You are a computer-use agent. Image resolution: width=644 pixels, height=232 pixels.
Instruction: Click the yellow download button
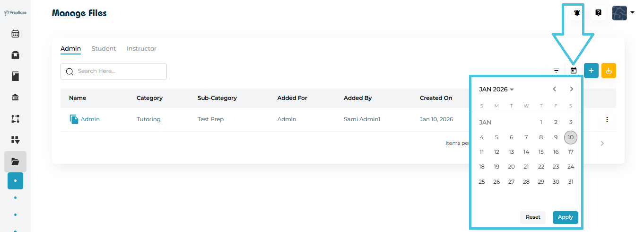point(609,71)
